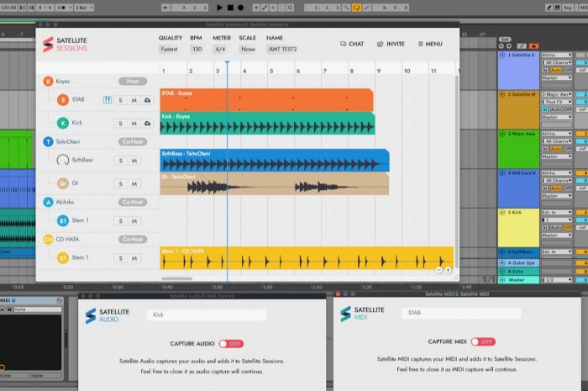Click the Host badge next to Koyas
588x391 pixels.
pyautogui.click(x=133, y=81)
